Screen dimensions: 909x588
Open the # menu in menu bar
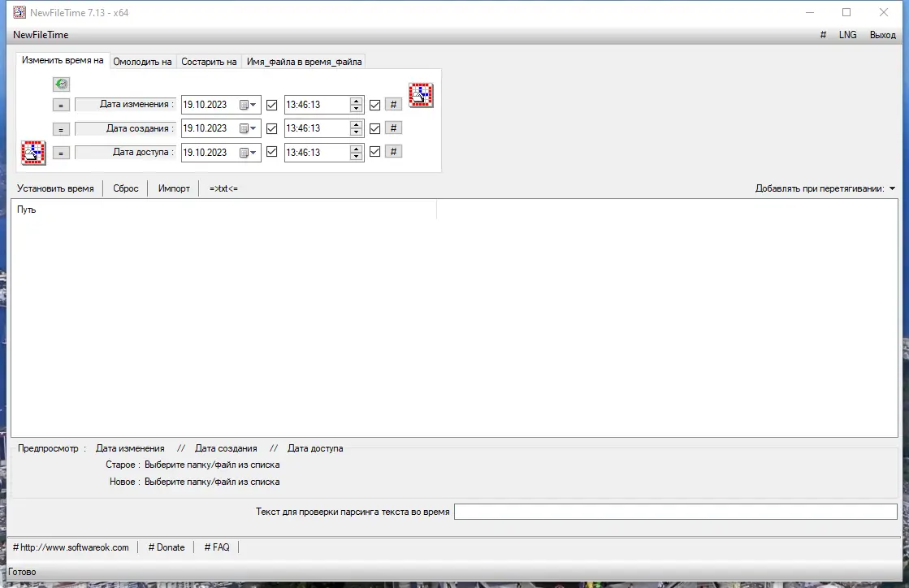coord(823,35)
